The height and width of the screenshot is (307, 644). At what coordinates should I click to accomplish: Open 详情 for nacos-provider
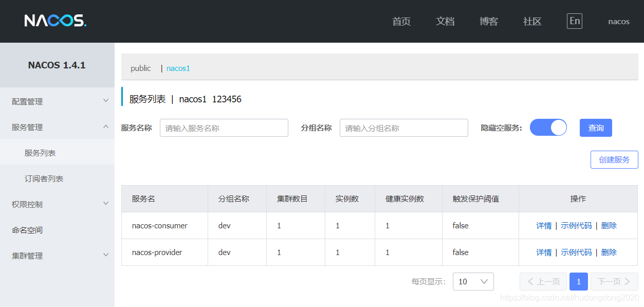pyautogui.click(x=544, y=252)
